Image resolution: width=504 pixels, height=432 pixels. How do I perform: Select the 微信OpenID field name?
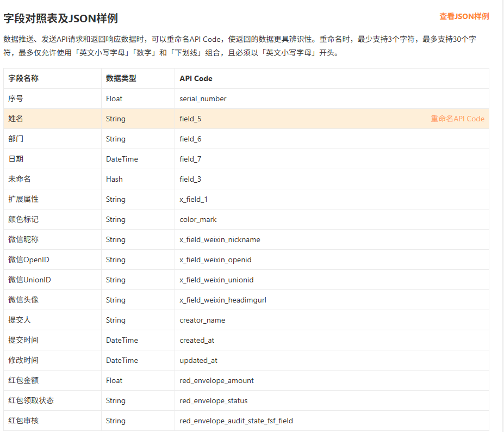tap(29, 260)
